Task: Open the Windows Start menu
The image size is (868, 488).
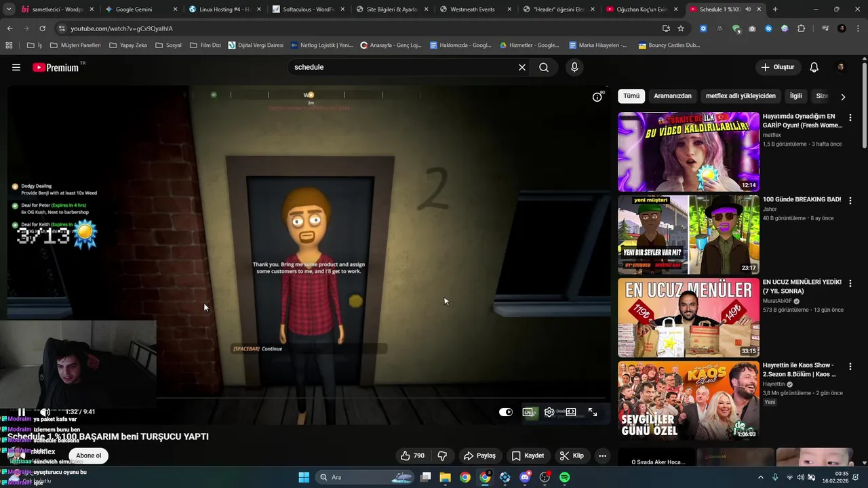Action: [304, 477]
